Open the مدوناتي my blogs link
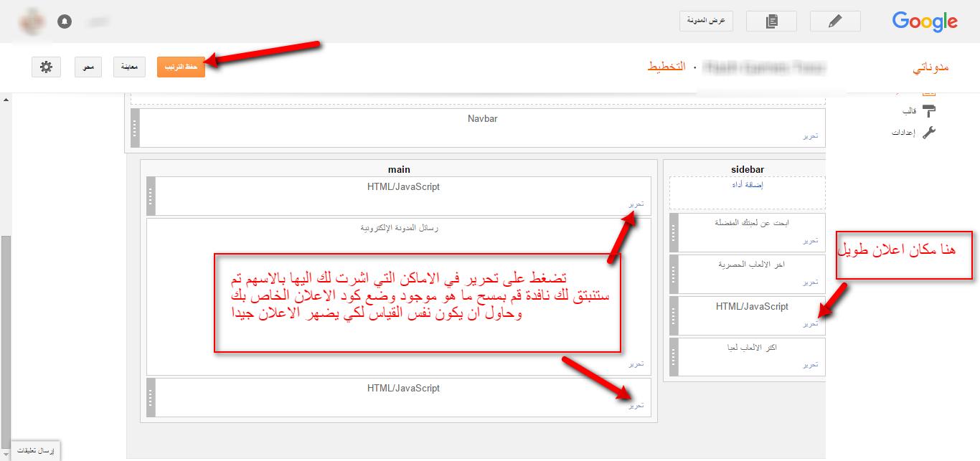This screenshot has width=980, height=461. (930, 67)
